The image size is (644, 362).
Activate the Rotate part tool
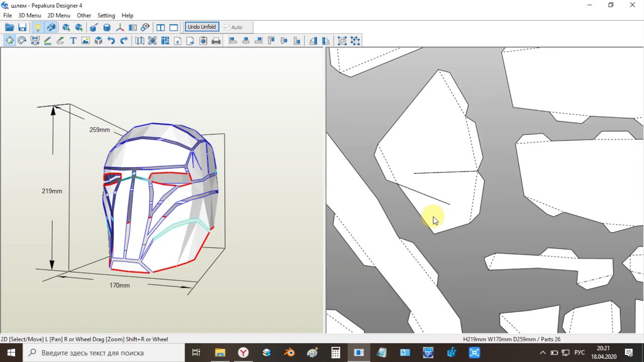tap(22, 41)
